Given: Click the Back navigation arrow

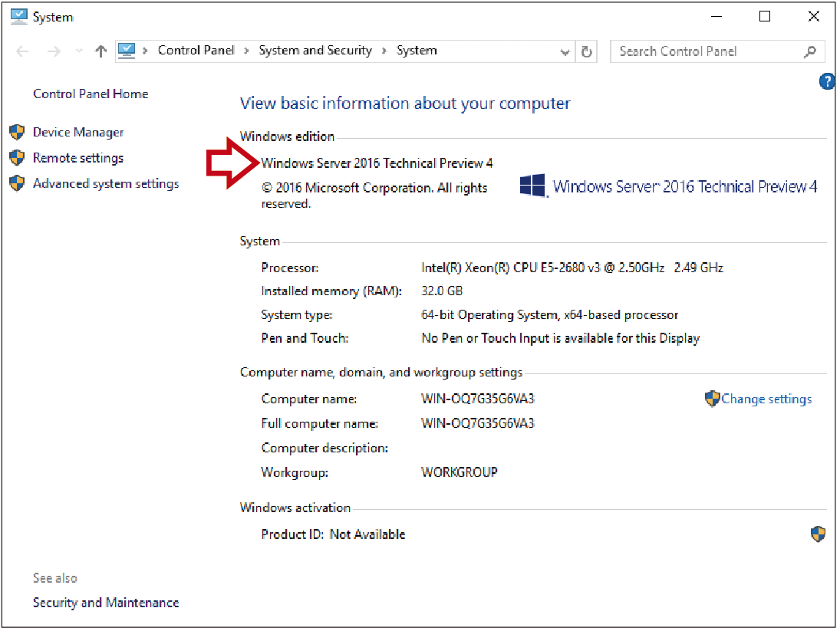Looking at the screenshot, I should coord(22,51).
